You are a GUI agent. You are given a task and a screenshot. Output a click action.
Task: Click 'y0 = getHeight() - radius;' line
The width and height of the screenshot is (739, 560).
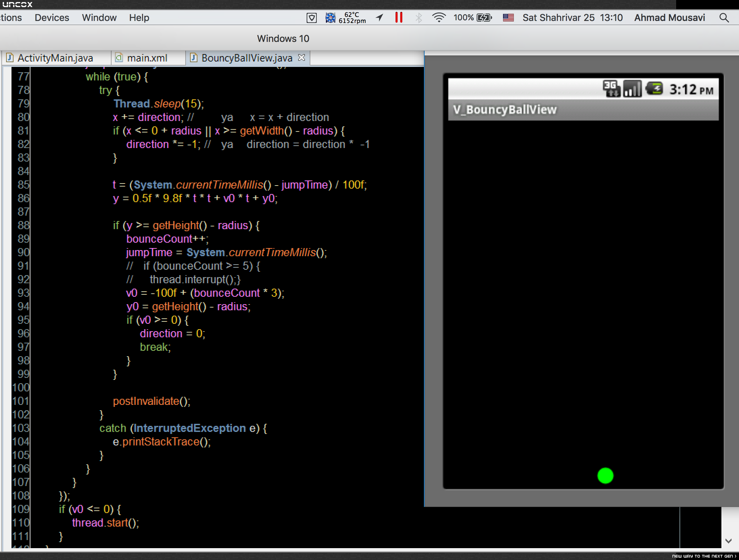click(x=188, y=307)
